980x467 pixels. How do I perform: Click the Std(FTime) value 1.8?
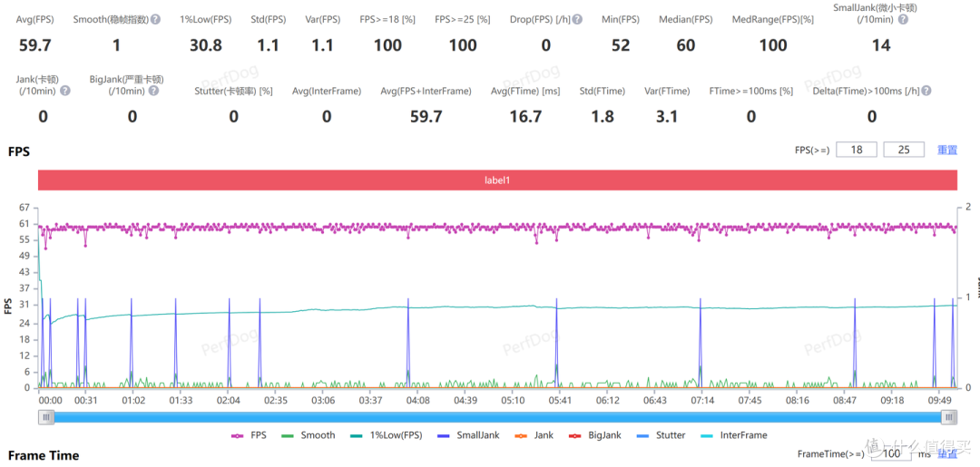[603, 117]
